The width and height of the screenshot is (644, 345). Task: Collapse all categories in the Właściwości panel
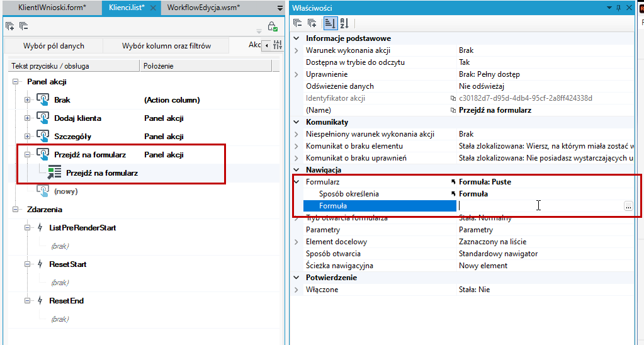[298, 23]
